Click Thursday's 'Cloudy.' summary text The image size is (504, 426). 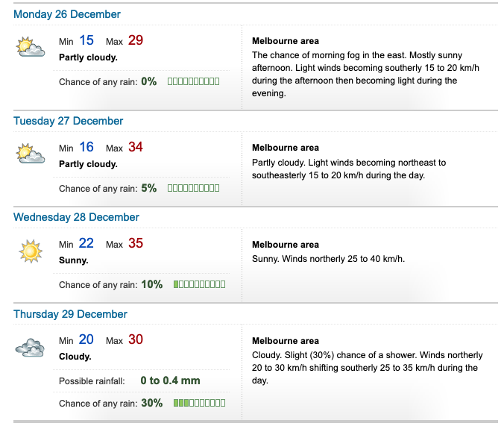tap(75, 357)
